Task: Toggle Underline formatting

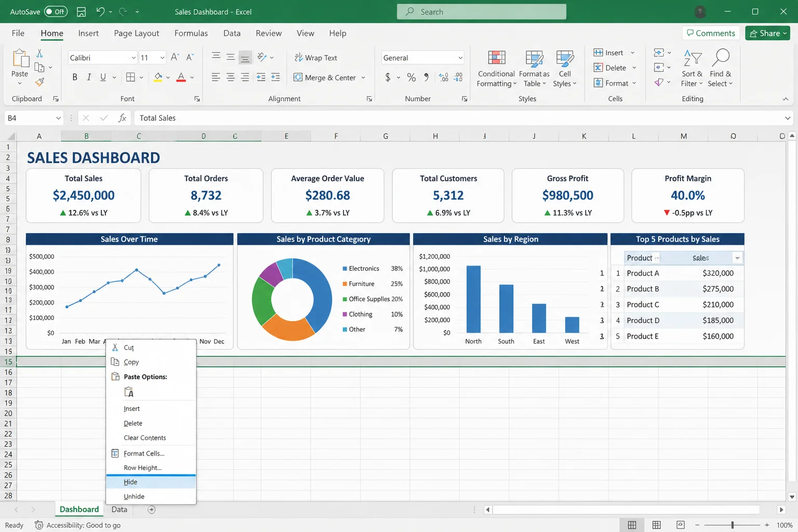Action: [x=103, y=77]
